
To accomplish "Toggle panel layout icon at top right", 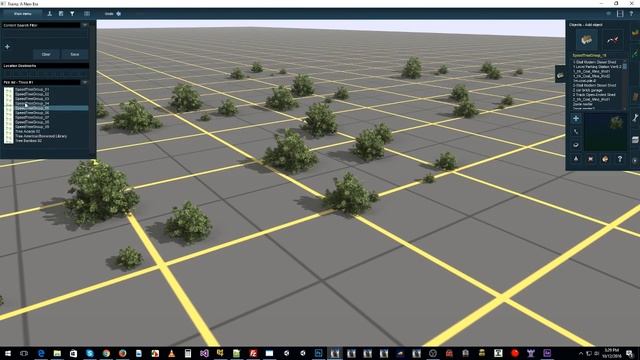I will 620,13.
